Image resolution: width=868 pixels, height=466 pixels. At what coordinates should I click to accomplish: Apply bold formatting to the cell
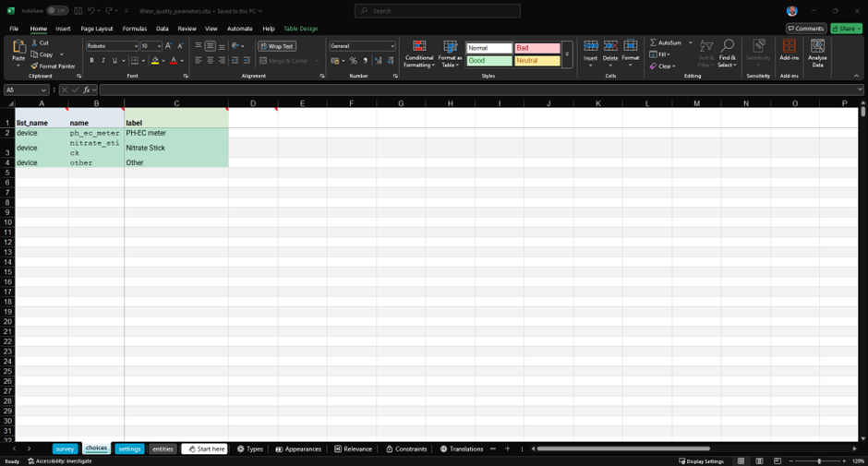click(91, 61)
